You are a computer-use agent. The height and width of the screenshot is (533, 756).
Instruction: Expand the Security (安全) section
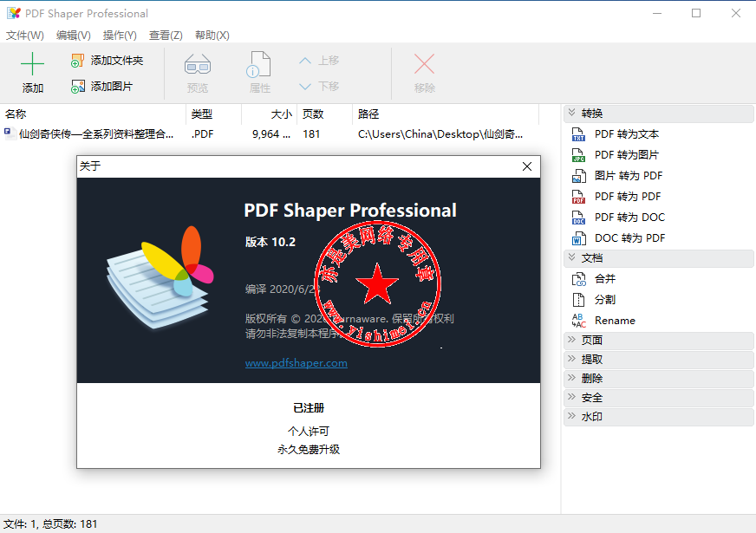(x=572, y=398)
